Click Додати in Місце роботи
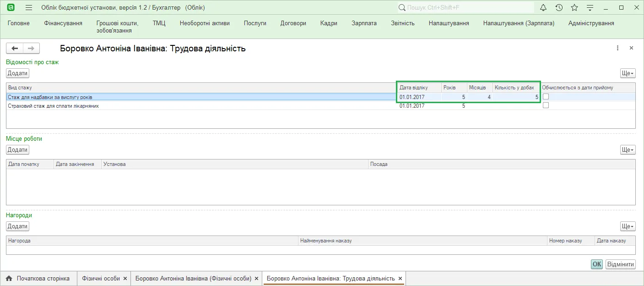Screen dimensions: 644x286 tap(18, 150)
